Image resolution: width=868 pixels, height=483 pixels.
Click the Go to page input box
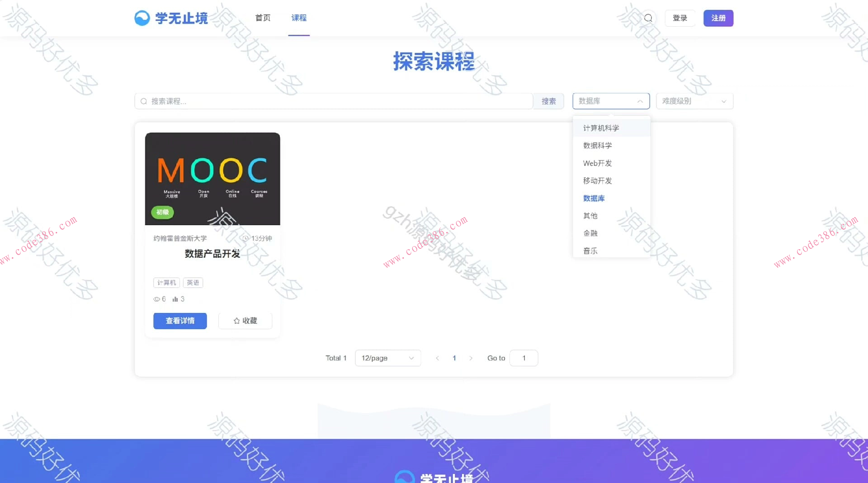pos(524,358)
